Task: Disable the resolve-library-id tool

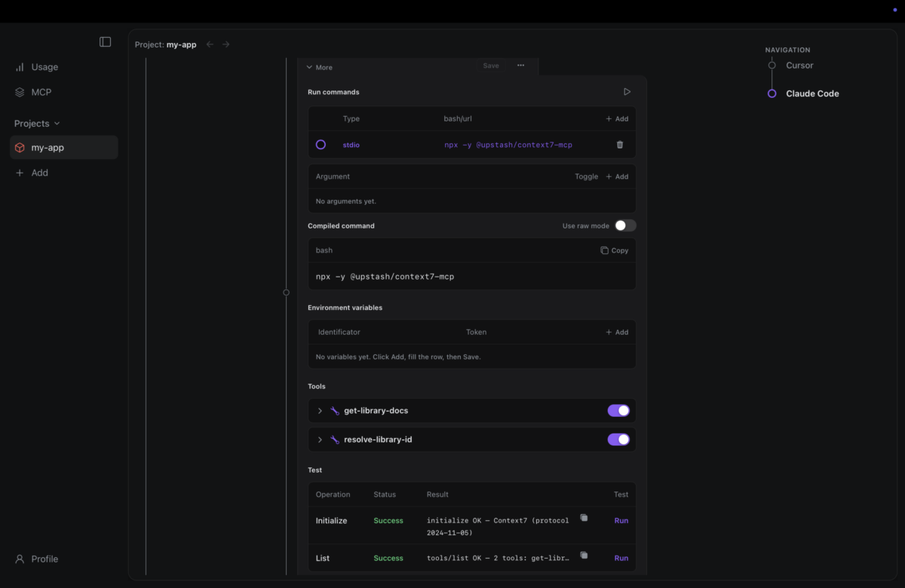Action: tap(618, 439)
